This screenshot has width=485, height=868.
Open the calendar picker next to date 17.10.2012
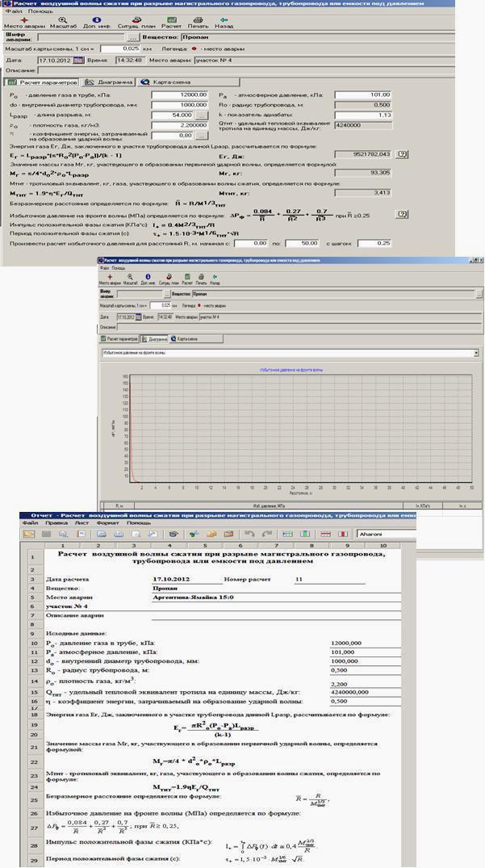point(78,60)
